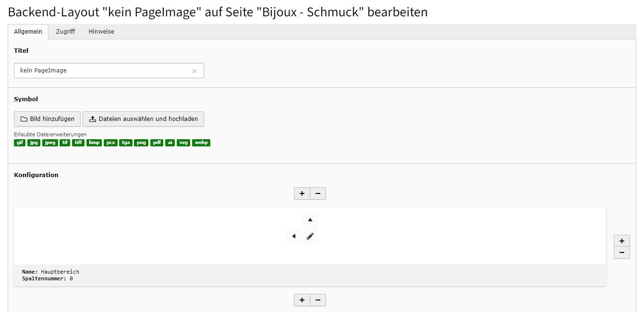Select the Allgemein tab
The image size is (644, 312).
28,32
